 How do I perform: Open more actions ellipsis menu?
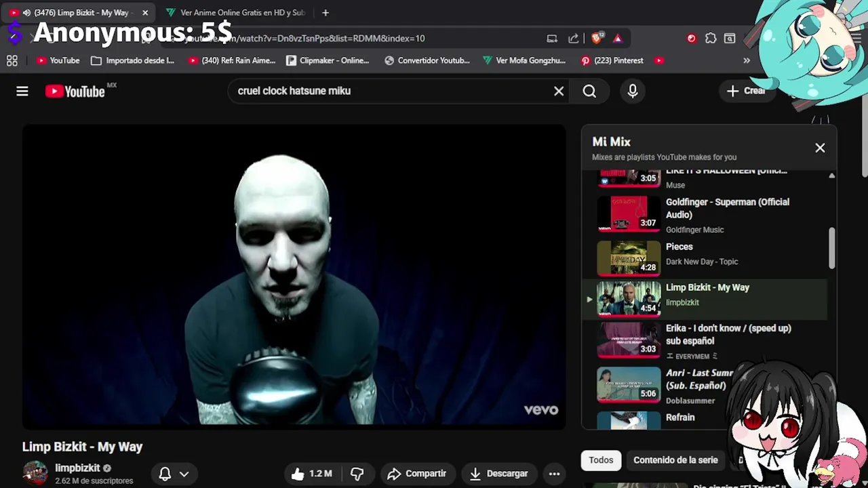554,474
